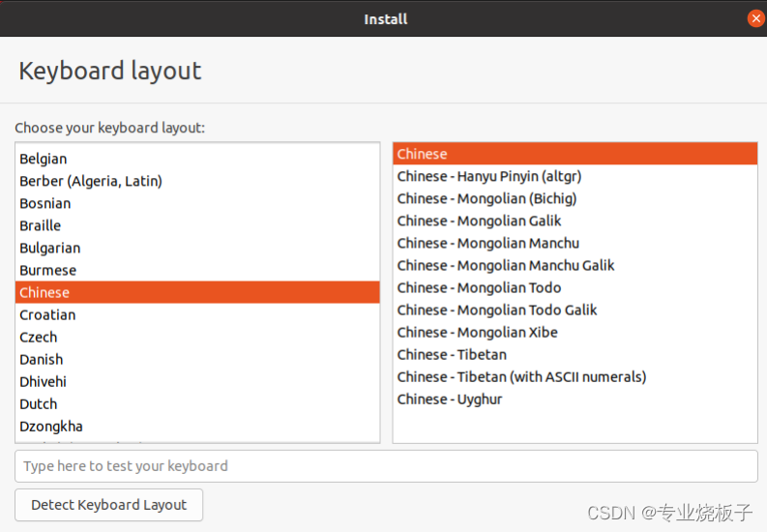
Task: Pick the Braille layout
Action: [197, 226]
